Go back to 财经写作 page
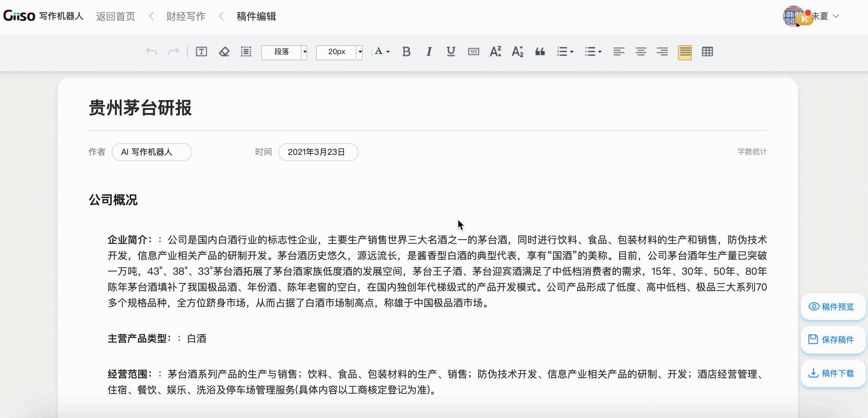This screenshot has width=868, height=418. coord(185,16)
